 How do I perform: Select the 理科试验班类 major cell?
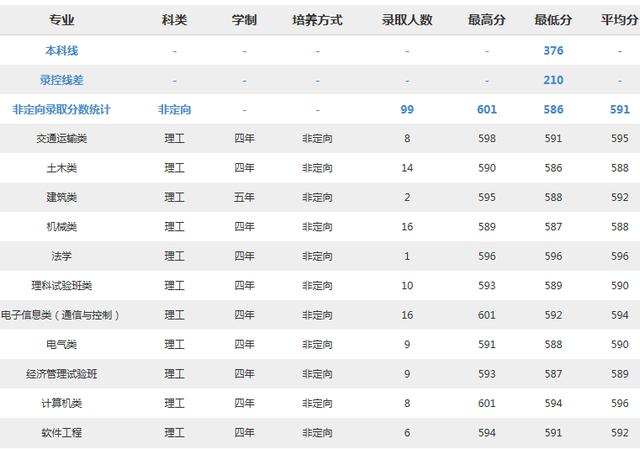point(62,286)
